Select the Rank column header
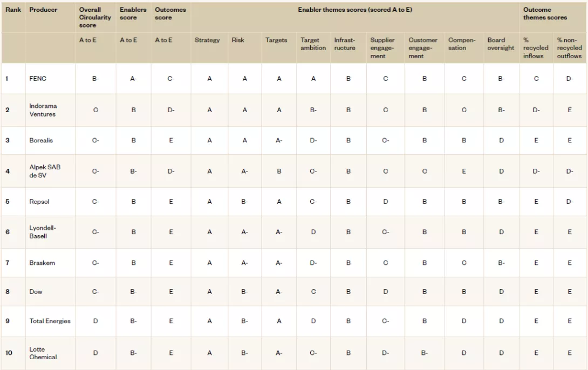The image size is (588, 370). pyautogui.click(x=13, y=10)
